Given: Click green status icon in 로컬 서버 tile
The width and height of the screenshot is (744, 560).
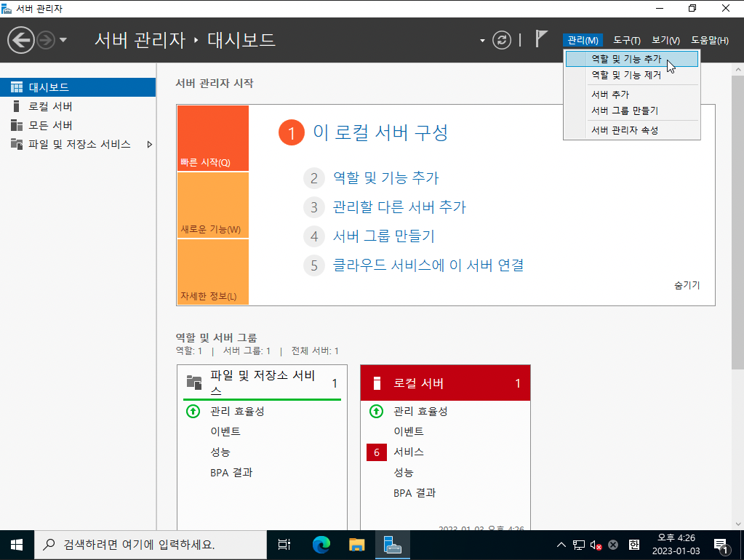Looking at the screenshot, I should tap(376, 411).
